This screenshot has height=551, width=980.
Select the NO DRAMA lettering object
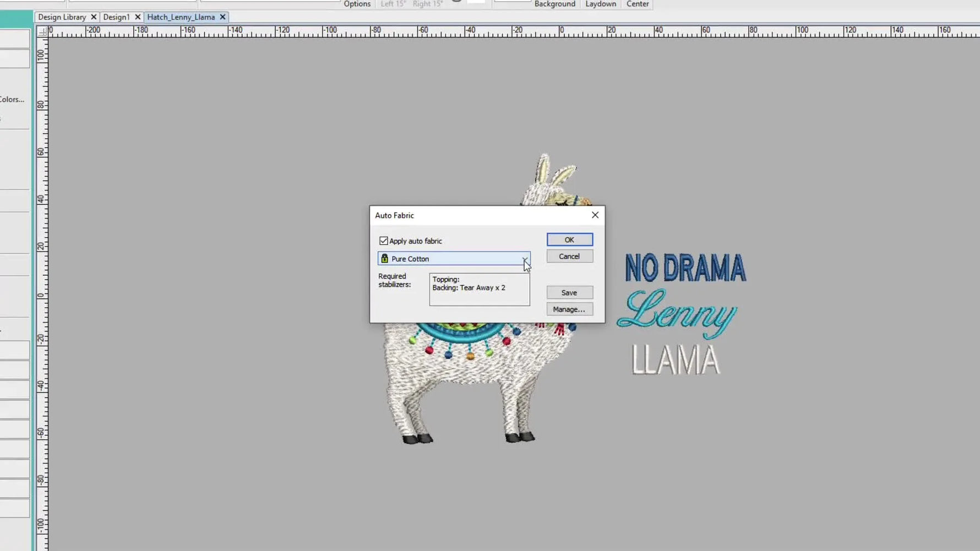click(x=685, y=268)
